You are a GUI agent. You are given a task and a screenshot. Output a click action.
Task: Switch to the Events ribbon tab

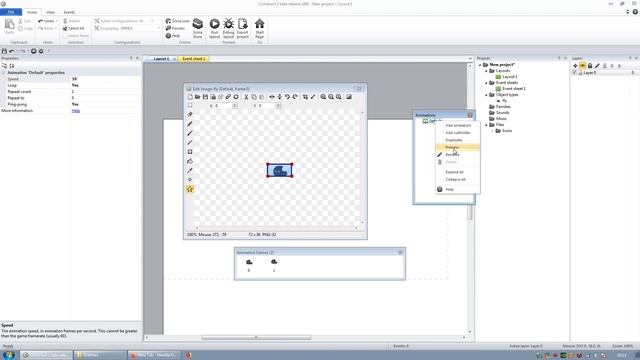69,12
